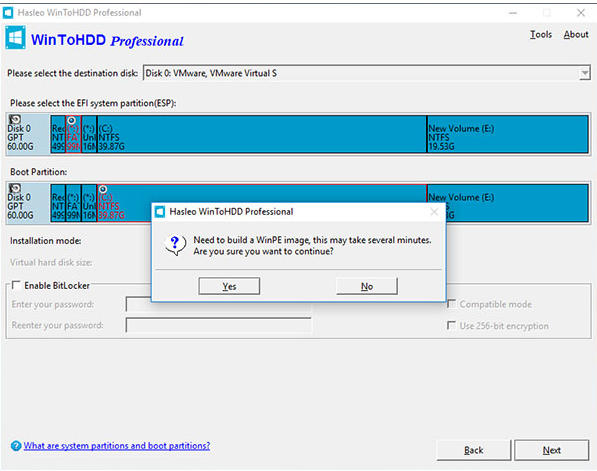Screen dimensions: 597x471
Task: Click Disk 0 drive icon in ESP row
Action: tap(15, 119)
